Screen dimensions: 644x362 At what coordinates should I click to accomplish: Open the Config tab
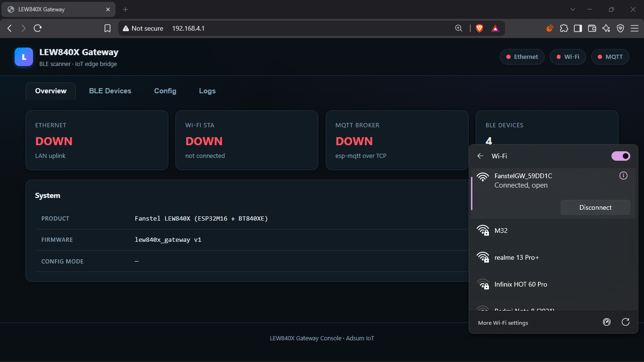point(165,91)
